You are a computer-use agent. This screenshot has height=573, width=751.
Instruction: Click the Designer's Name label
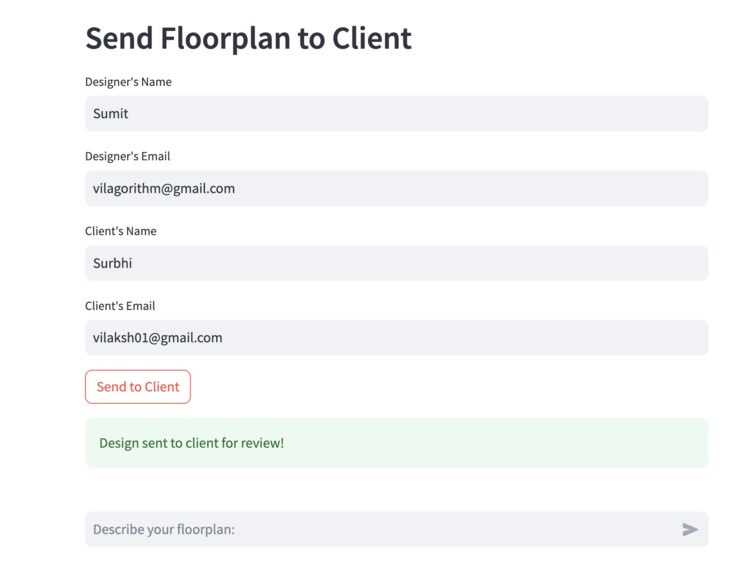[x=128, y=82]
